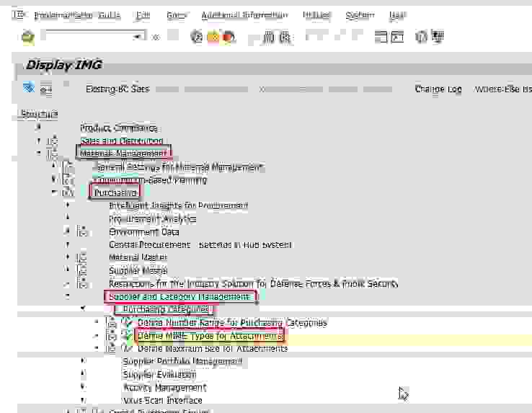Click execute icon for Define MIME Types
Screen dimensions: 532x413
128,336
